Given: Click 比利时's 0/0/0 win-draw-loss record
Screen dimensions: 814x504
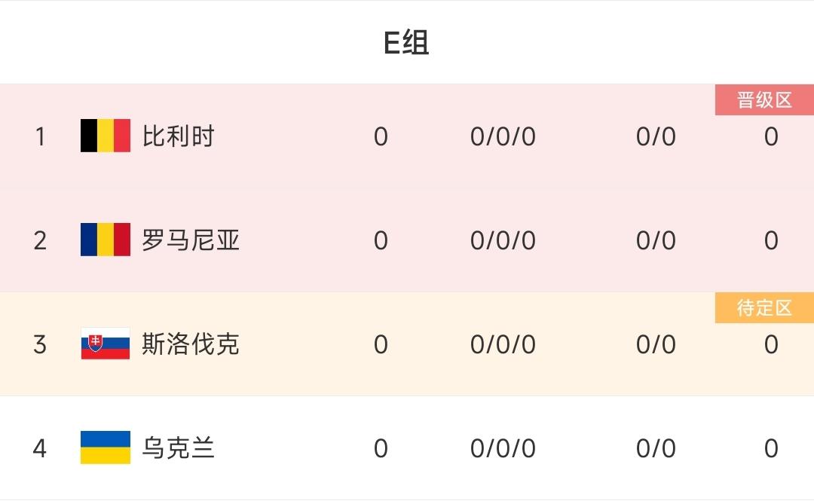Looking at the screenshot, I should click(x=503, y=136).
